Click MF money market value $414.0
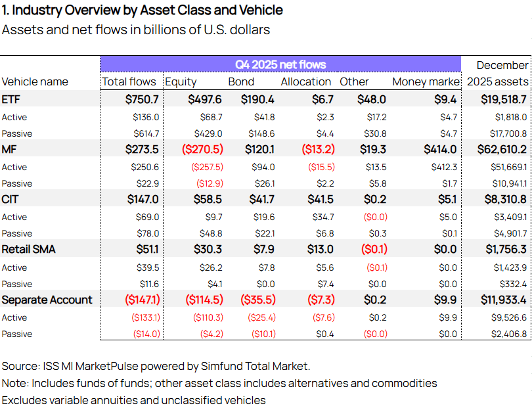This screenshot has height=408, width=532. (440, 149)
